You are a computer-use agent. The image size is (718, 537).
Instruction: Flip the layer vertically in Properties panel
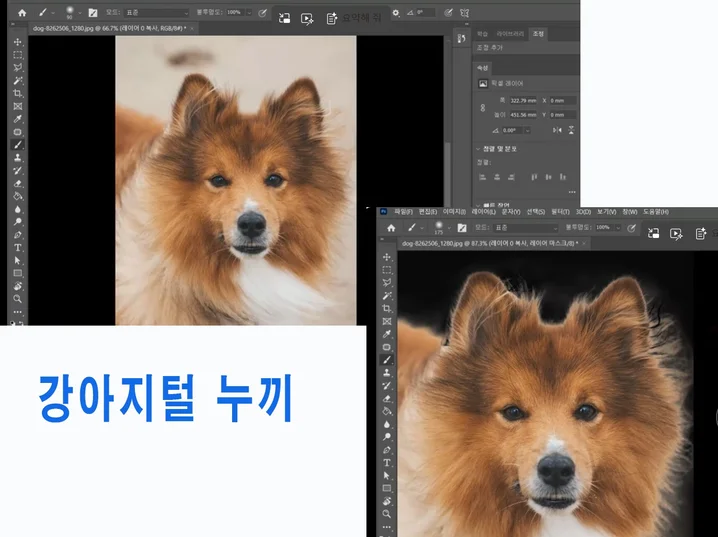[571, 130]
